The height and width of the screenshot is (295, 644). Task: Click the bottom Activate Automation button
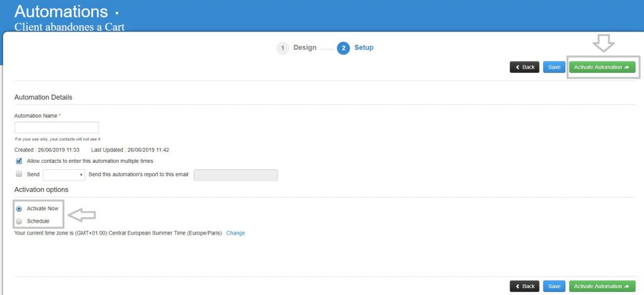[x=602, y=286]
